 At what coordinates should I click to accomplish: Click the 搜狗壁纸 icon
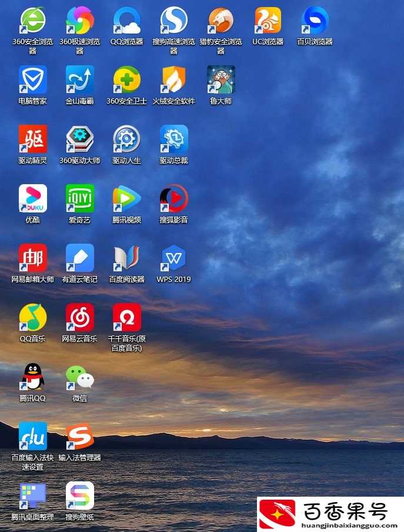click(79, 496)
